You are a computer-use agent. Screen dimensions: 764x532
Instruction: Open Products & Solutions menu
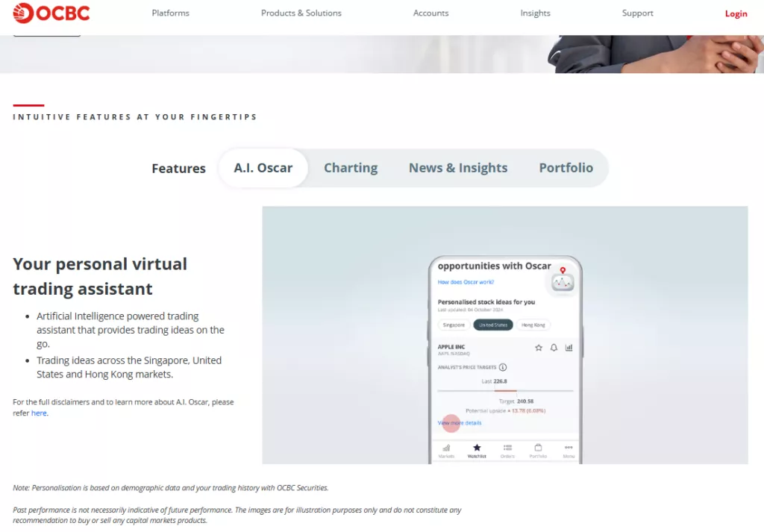click(301, 13)
